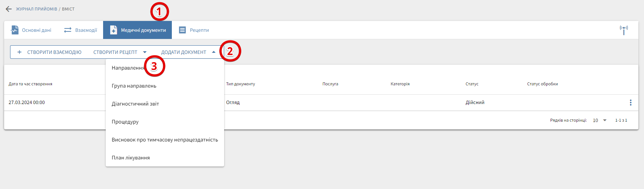Click the plus icon for creating an interaction

[19, 52]
